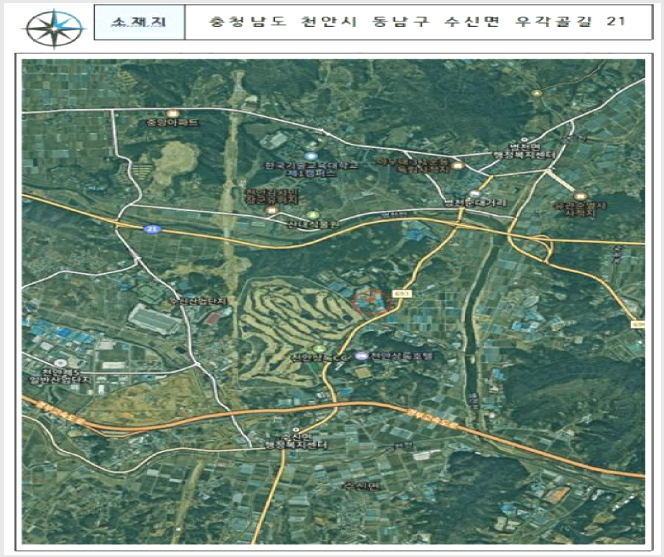Click the compass rose icon
664x557 pixels.
[54, 28]
